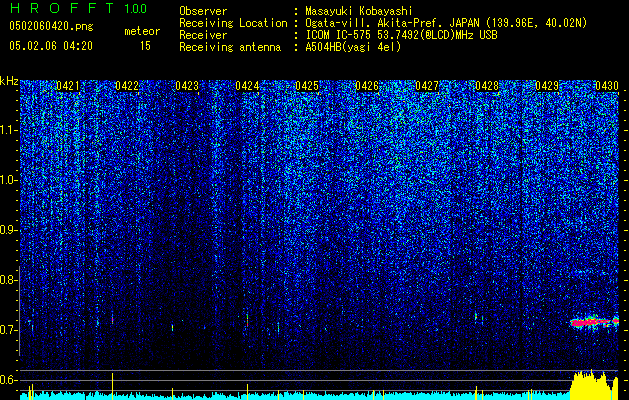Click the Ogata-vill. Akita-Pref. JAPAN location text
Image resolution: width=629 pixels, height=400 pixels.
(446, 23)
